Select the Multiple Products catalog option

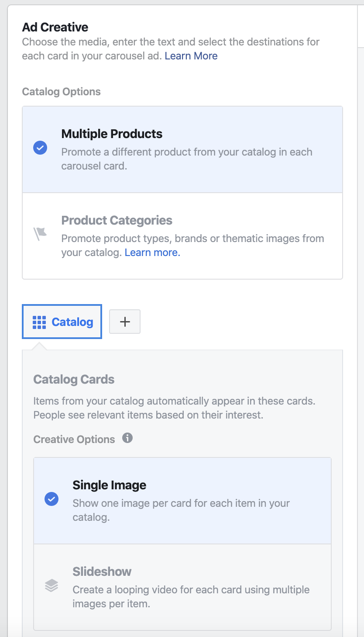[x=182, y=149]
